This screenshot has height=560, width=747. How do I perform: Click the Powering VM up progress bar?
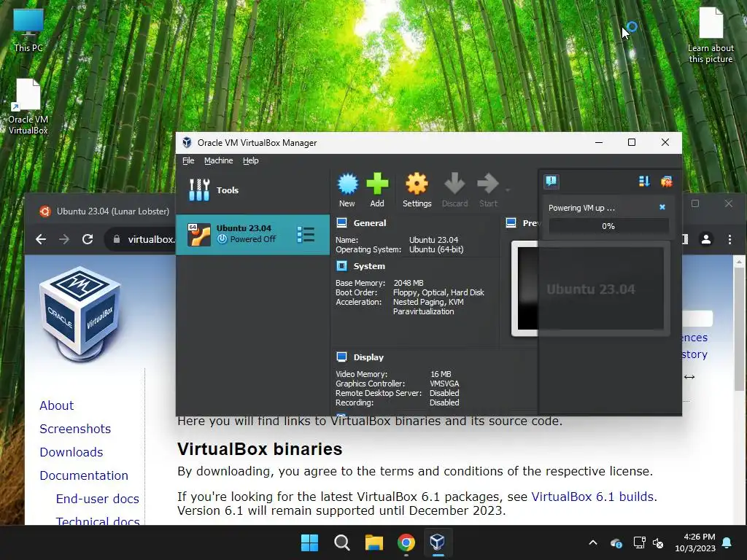point(608,226)
